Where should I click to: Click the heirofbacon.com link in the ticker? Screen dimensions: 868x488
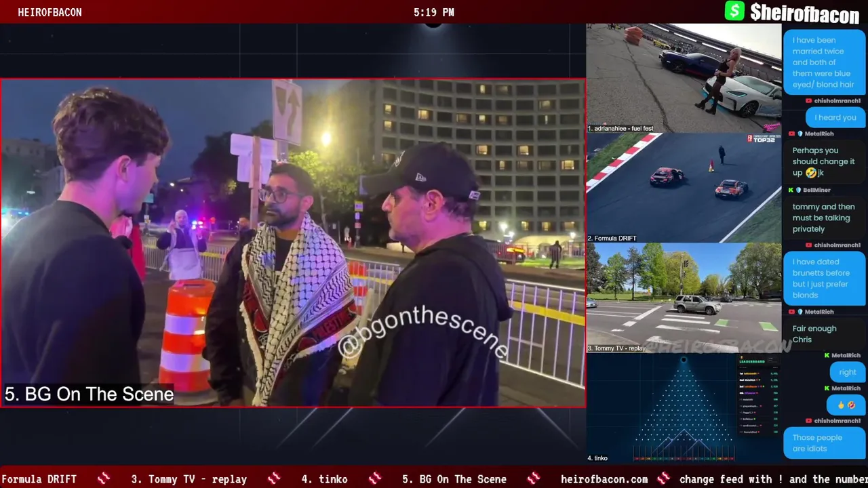604,479
